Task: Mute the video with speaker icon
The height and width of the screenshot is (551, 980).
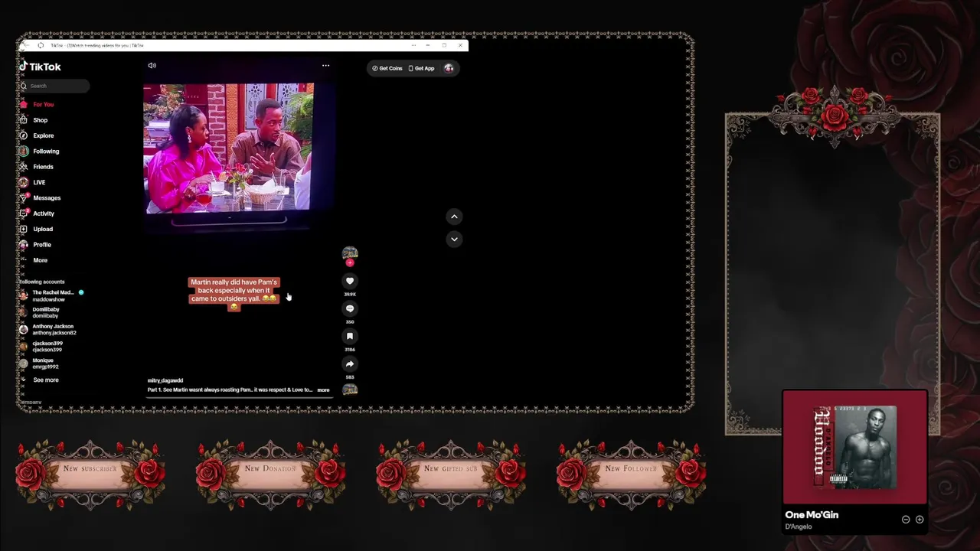Action: tap(152, 66)
